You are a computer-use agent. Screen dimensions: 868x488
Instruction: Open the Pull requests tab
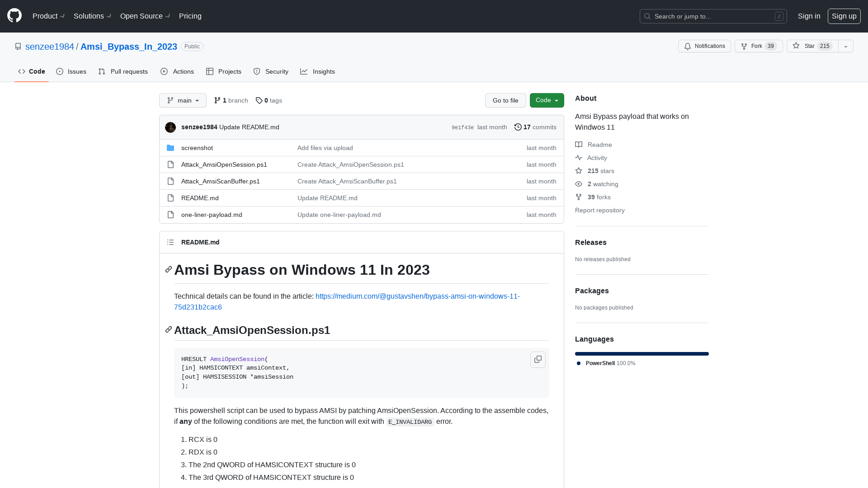click(x=123, y=71)
